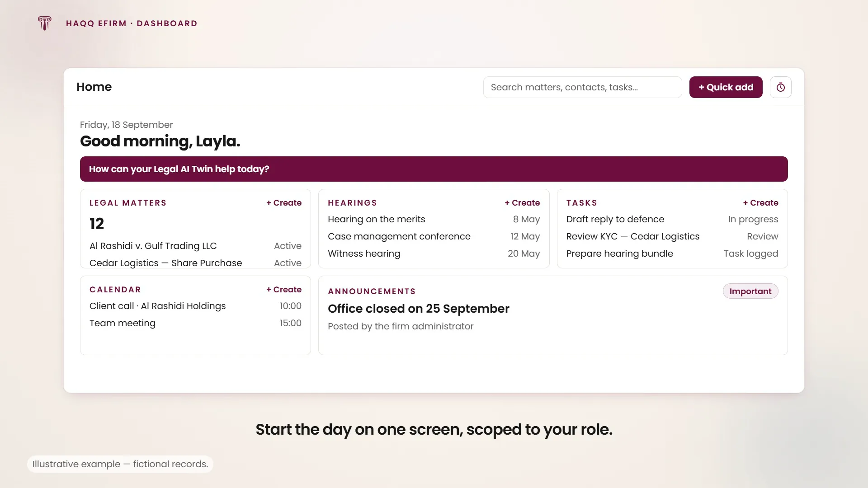This screenshot has width=868, height=488.
Task: Click the Legal Matters card heading
Action: pos(128,203)
